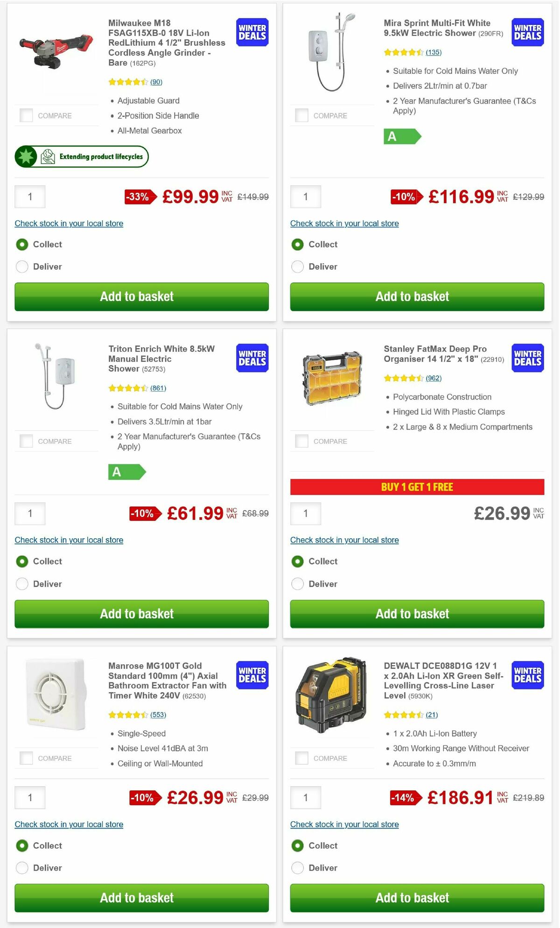Click the A energy rating arrow on Mira shower
The height and width of the screenshot is (928, 560).
403,136
